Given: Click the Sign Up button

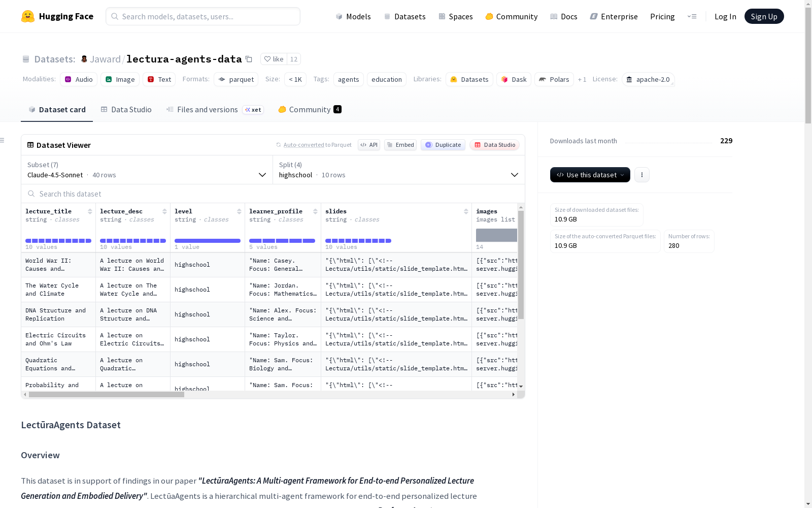Looking at the screenshot, I should (x=764, y=16).
